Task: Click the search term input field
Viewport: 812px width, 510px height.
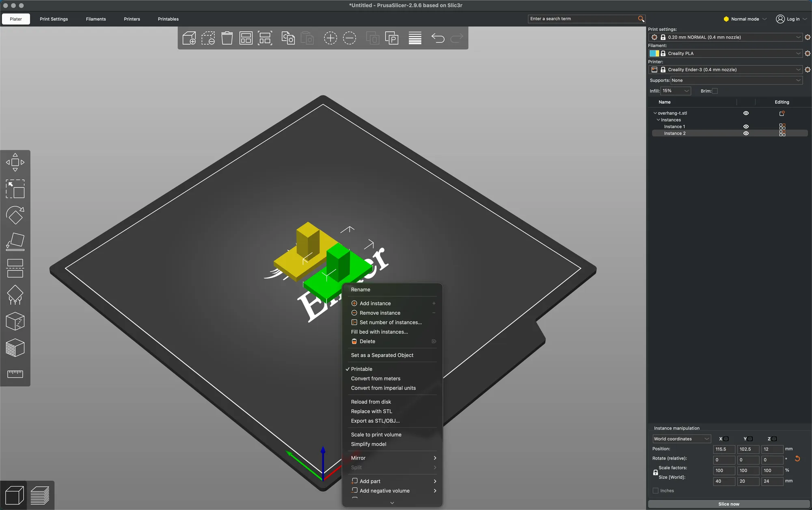Action: (x=583, y=19)
